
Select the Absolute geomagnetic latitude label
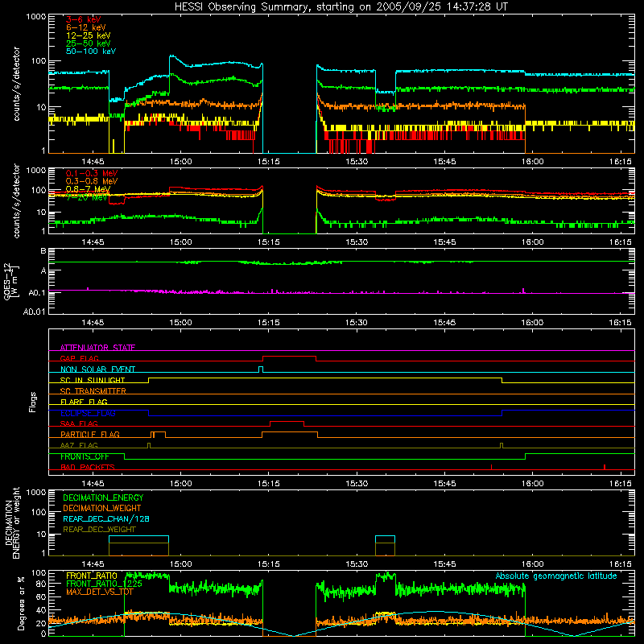[x=556, y=576]
